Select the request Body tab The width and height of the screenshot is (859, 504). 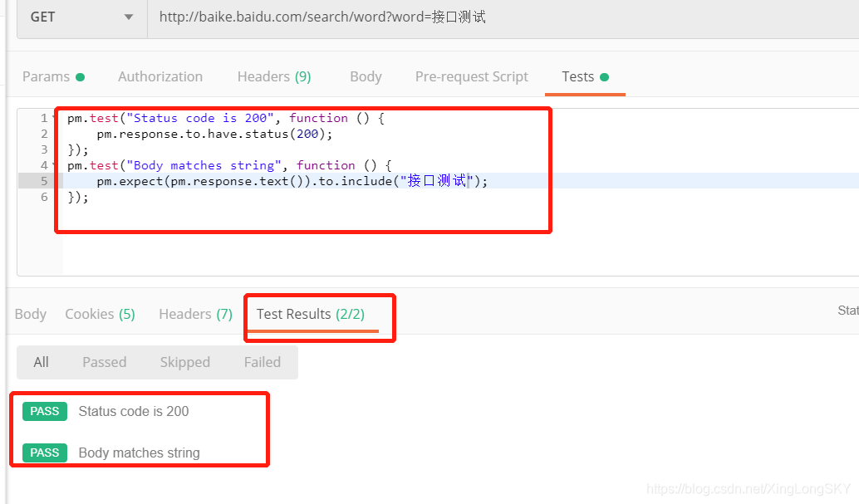click(x=366, y=76)
